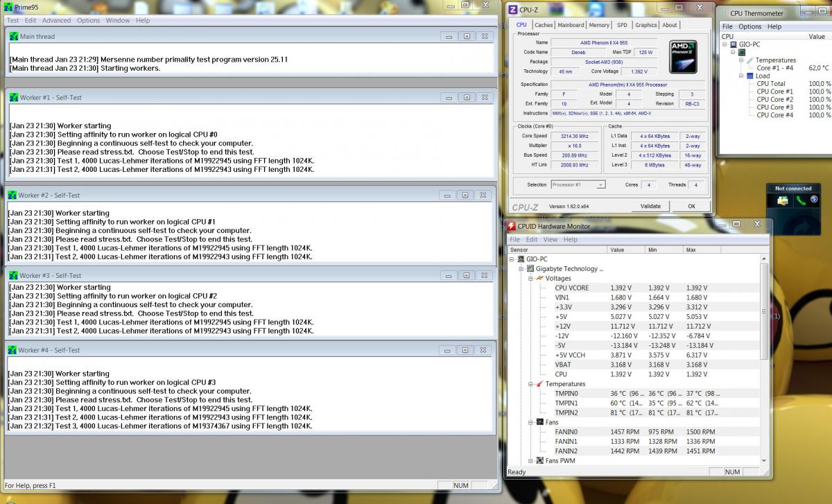Open the View menu in Hardware Monitor
The width and height of the screenshot is (832, 504).
(x=550, y=239)
